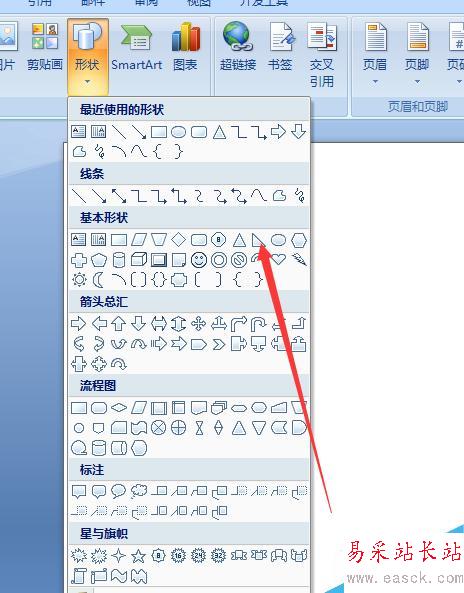Viewport: 464px width, 593px height.
Task: Pick the octagon in 基本形状
Action: coord(219,240)
